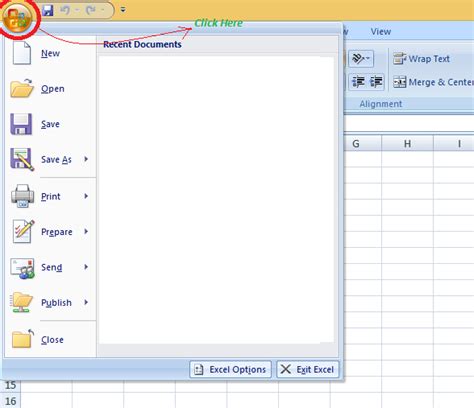The height and width of the screenshot is (408, 474).
Task: Click the Undo arrow in Quick Access Toolbar
Action: pos(65,10)
